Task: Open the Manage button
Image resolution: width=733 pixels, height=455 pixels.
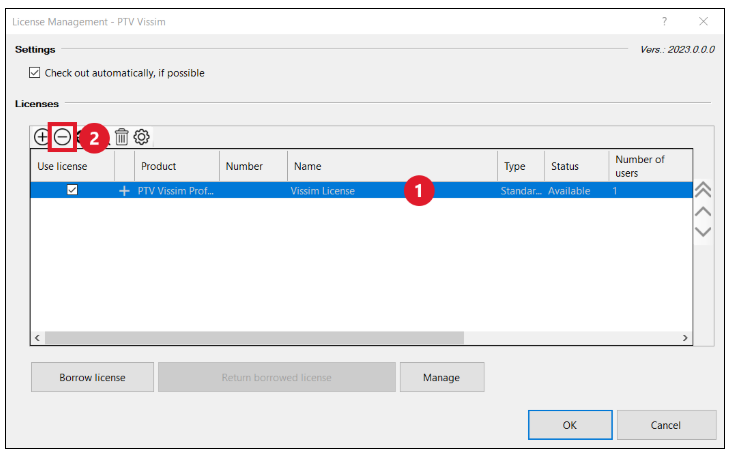Action: click(x=442, y=377)
